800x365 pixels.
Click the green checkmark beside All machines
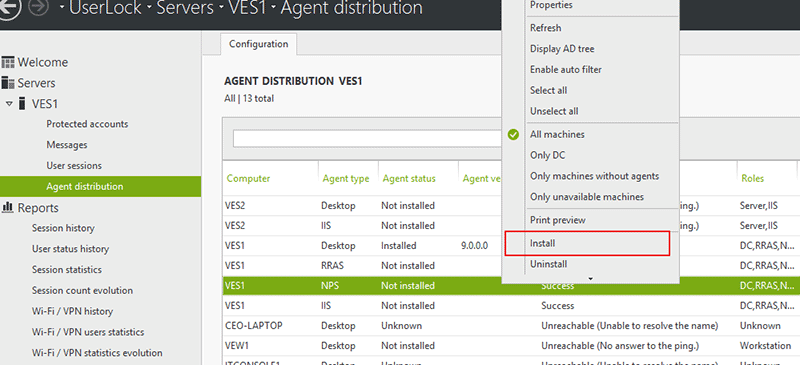tap(513, 134)
